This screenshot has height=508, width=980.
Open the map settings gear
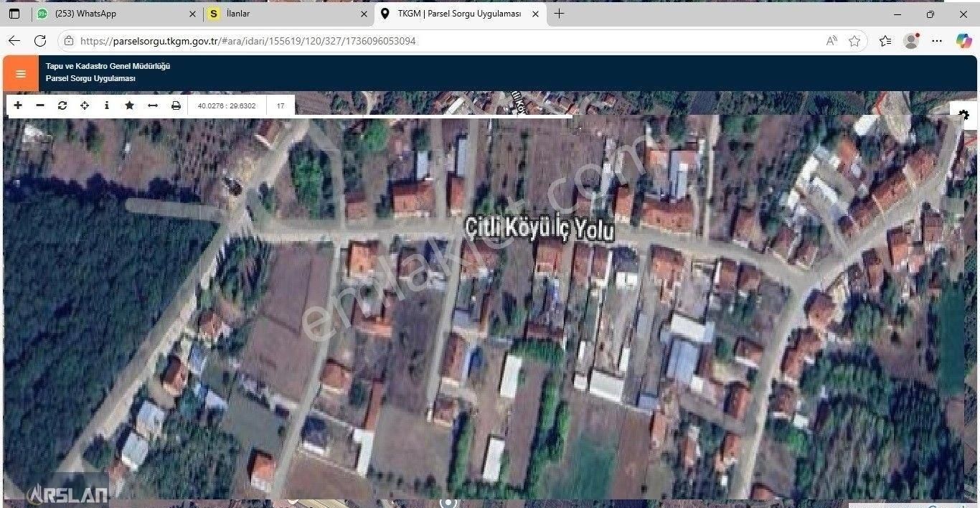coord(963,115)
